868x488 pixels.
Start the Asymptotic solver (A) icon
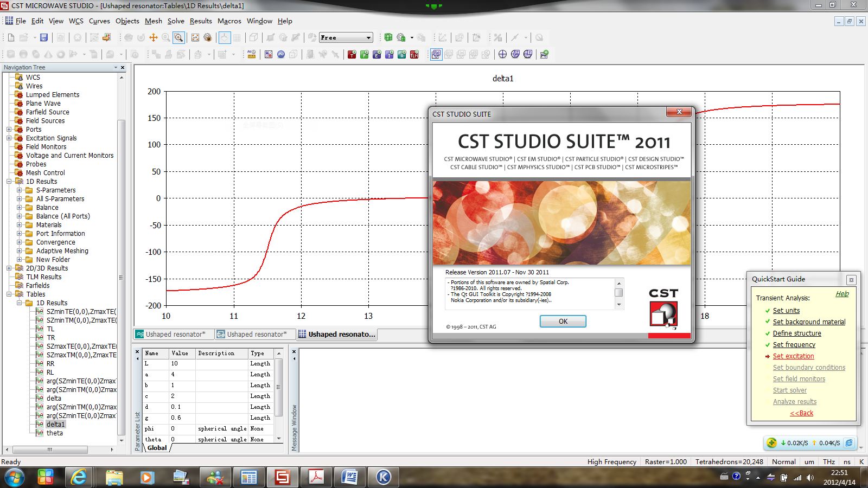[x=402, y=54]
